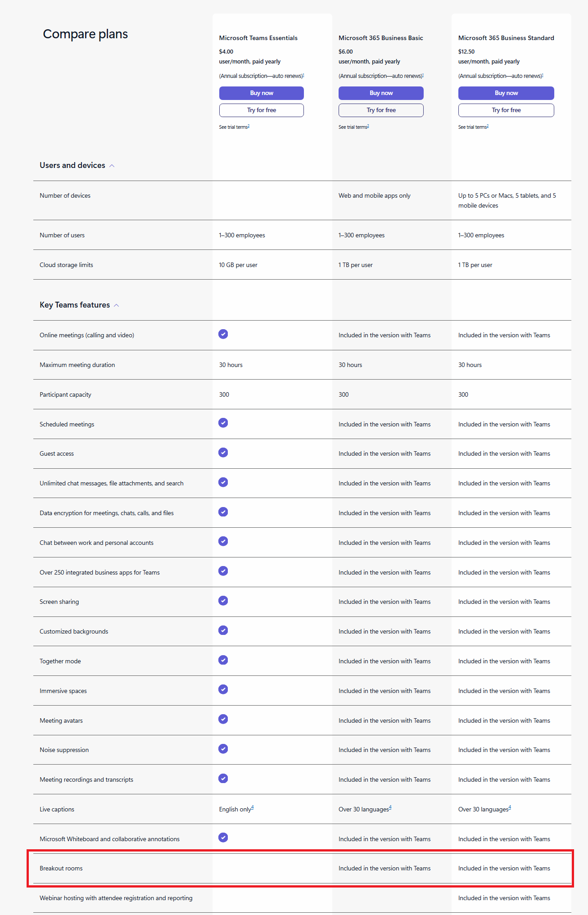Try Business Basic for free
Viewport: 588px width, 915px height.
click(381, 110)
